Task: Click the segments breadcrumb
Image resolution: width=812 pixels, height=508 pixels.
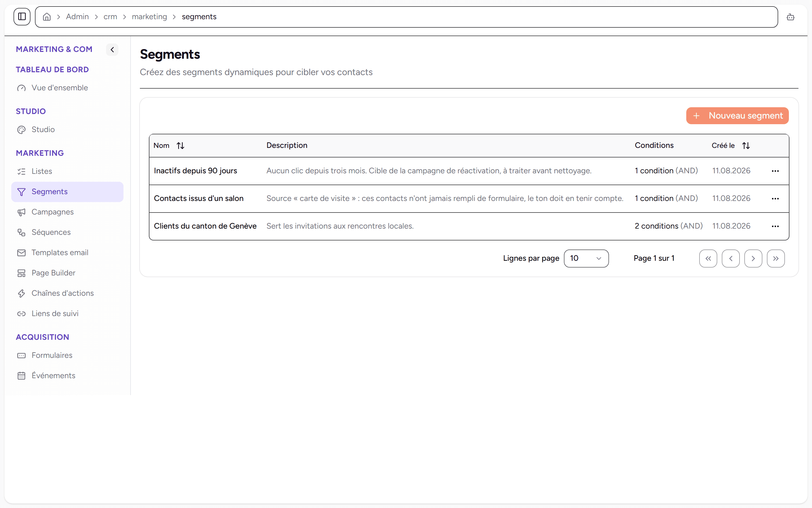Action: tap(199, 17)
